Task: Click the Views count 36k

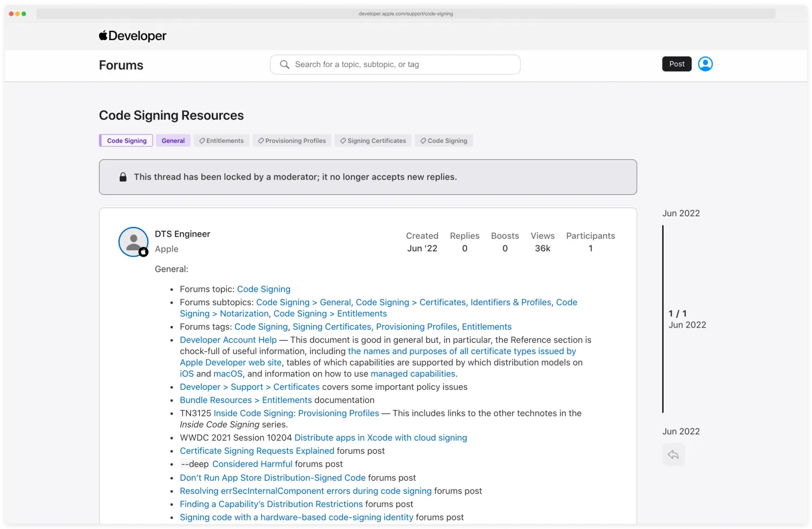Action: click(542, 249)
